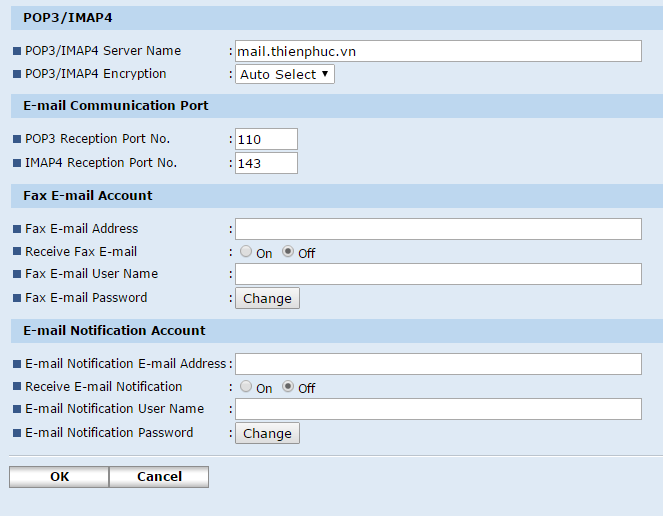Click the E-mail Notification User Name field
663x516 pixels.
437,409
